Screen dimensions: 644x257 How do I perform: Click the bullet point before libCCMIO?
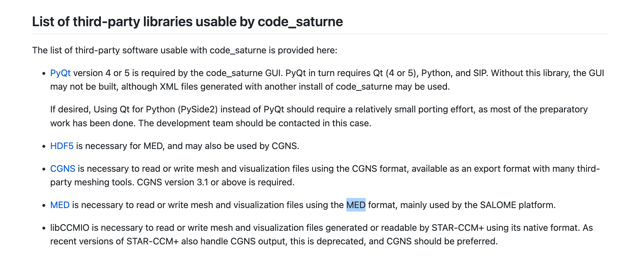tap(44, 228)
